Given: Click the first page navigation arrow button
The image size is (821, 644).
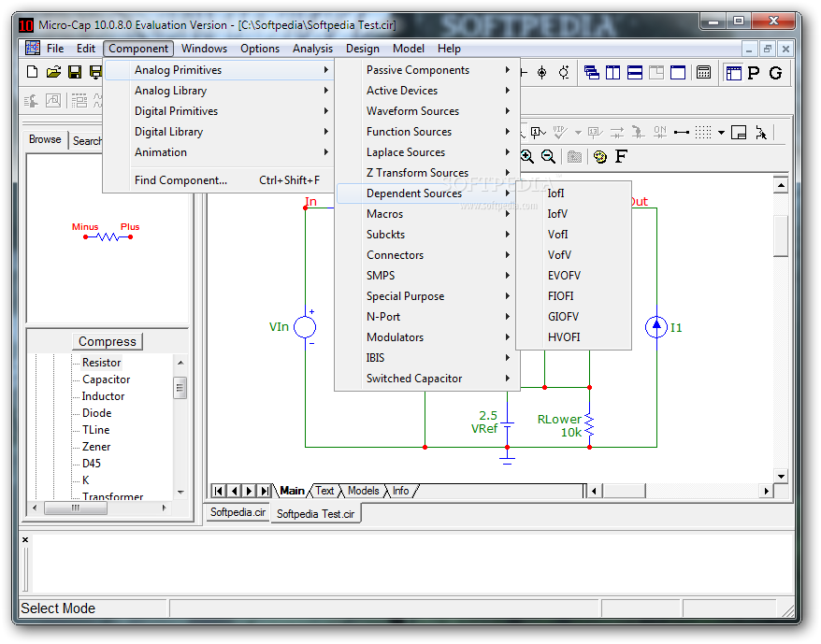Looking at the screenshot, I should pos(218,491).
